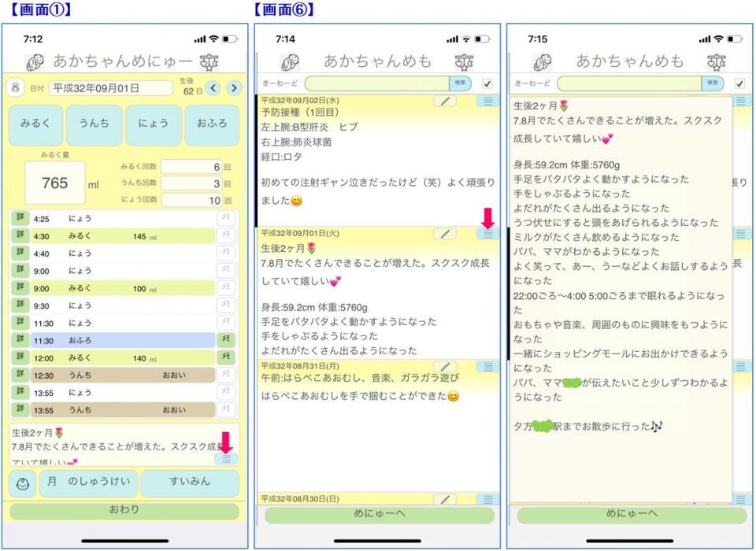Open メモ for 12:00 みるく row

(x=226, y=357)
